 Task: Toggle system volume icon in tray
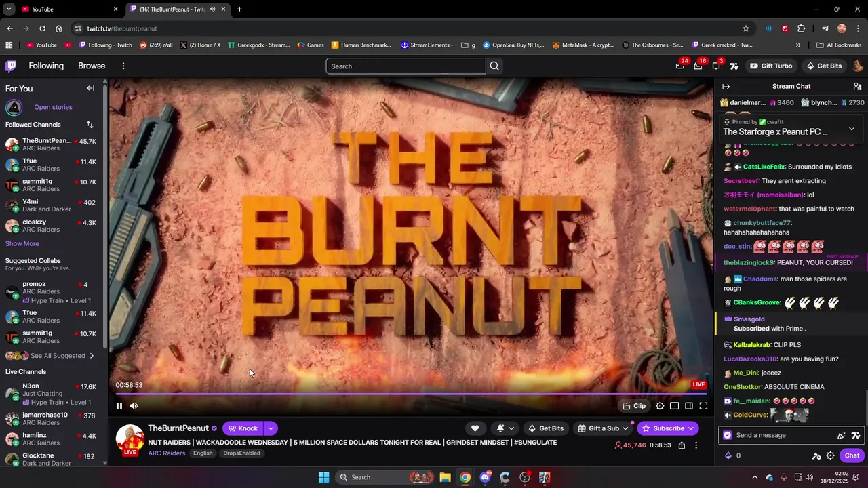(808, 477)
